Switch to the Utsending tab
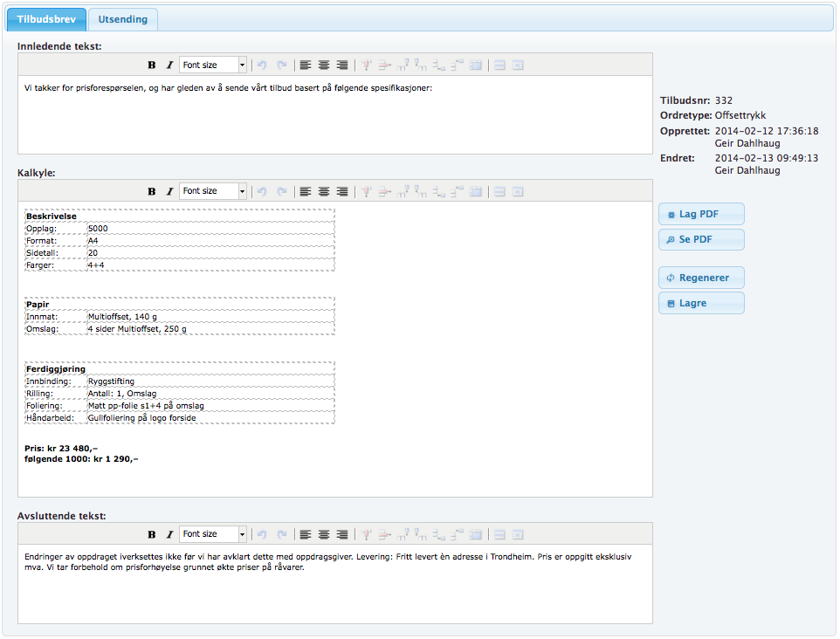The height and width of the screenshot is (639, 840). click(122, 19)
